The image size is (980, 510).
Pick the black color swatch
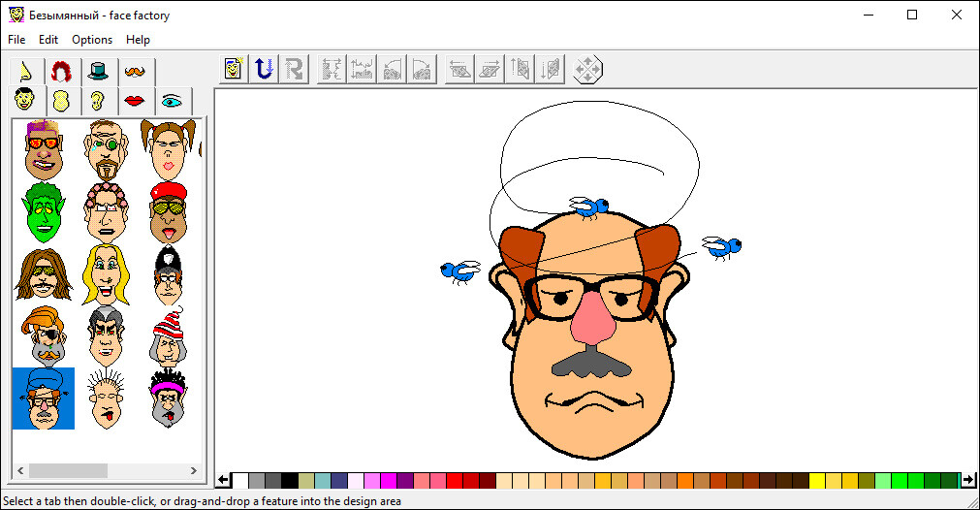(290, 481)
